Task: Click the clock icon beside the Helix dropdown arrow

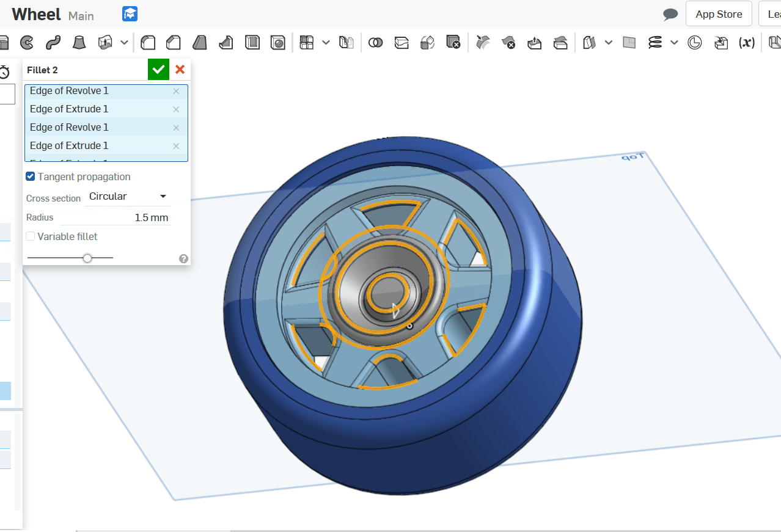Action: pos(695,42)
